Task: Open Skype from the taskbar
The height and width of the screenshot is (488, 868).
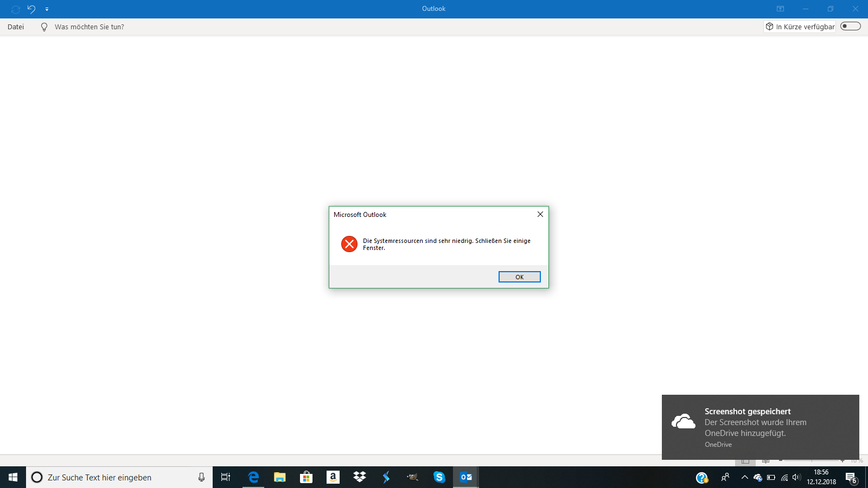Action: [439, 477]
